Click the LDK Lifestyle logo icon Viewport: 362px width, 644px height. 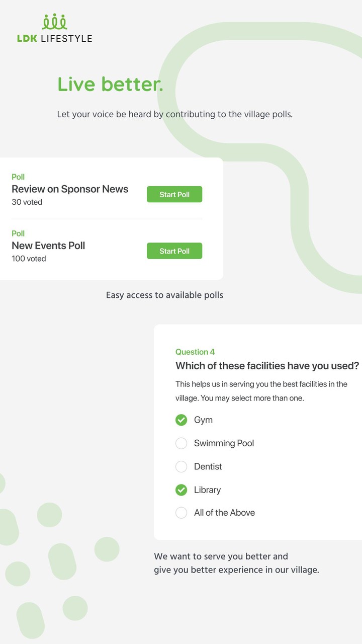pyautogui.click(x=55, y=22)
